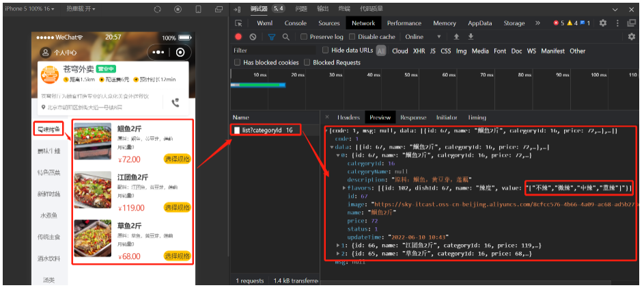Check Has blocked cookies
This screenshot has height=290, width=644.
coord(237,62)
